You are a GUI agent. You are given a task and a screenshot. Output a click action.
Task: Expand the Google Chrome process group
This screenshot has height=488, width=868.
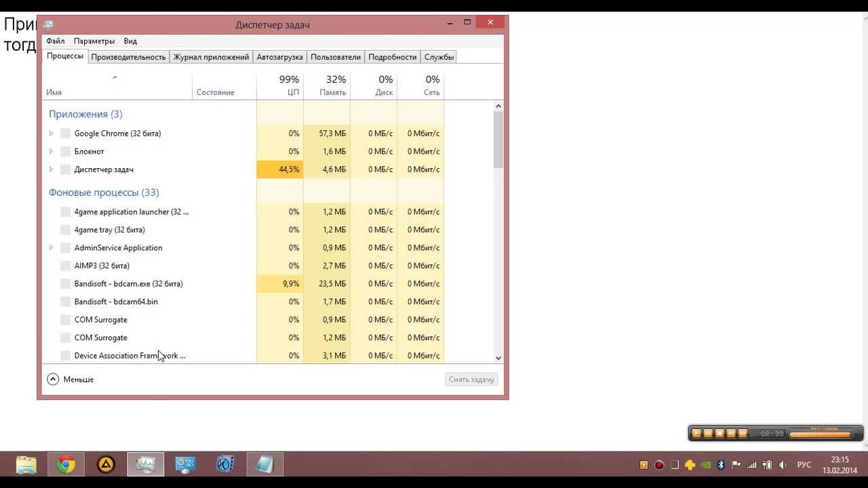pos(51,134)
